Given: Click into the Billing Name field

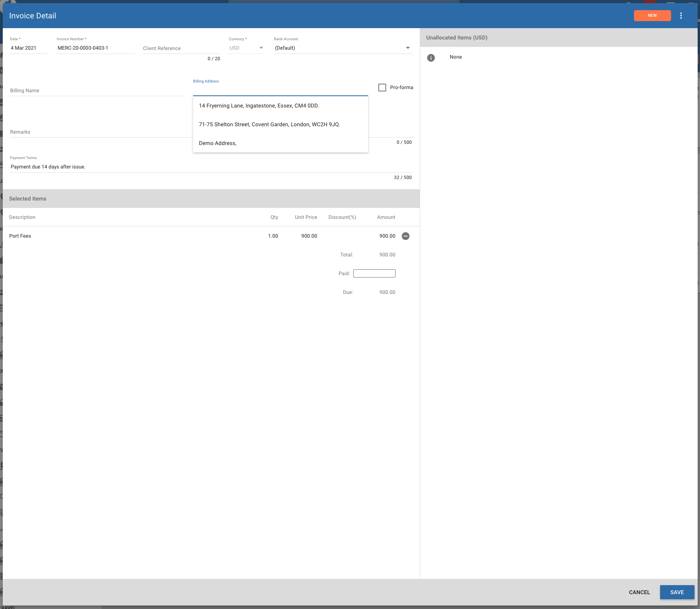Looking at the screenshot, I should 97,91.
